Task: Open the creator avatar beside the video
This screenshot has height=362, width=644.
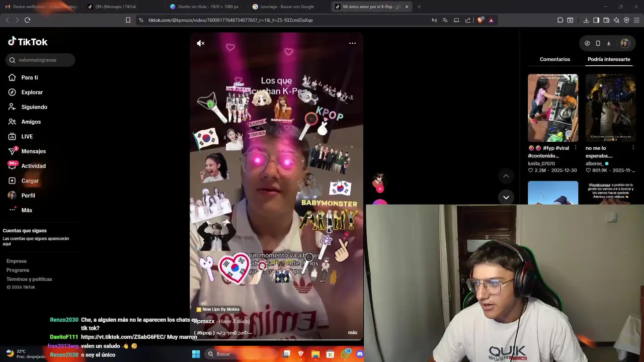Action: (x=379, y=180)
